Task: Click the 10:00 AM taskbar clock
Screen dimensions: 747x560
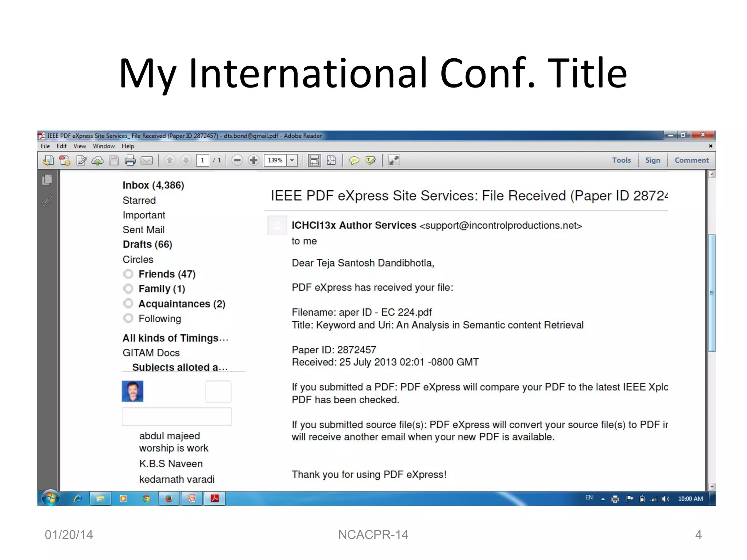Action: tap(690, 499)
